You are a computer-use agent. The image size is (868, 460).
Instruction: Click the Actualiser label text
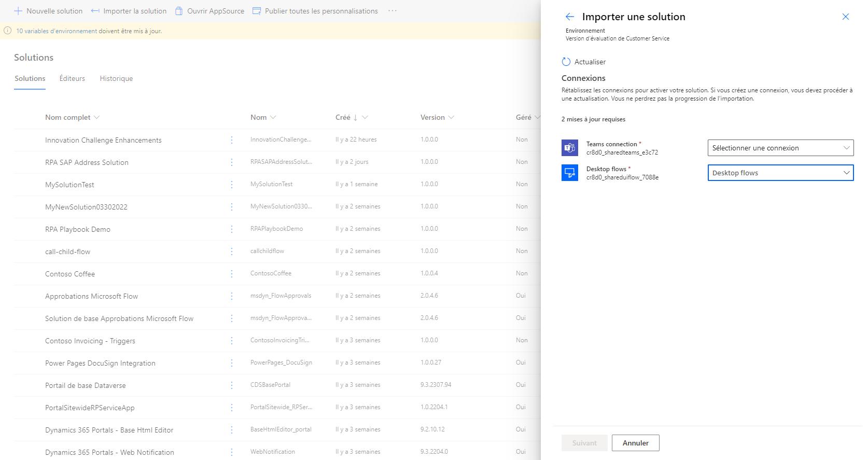[590, 62]
